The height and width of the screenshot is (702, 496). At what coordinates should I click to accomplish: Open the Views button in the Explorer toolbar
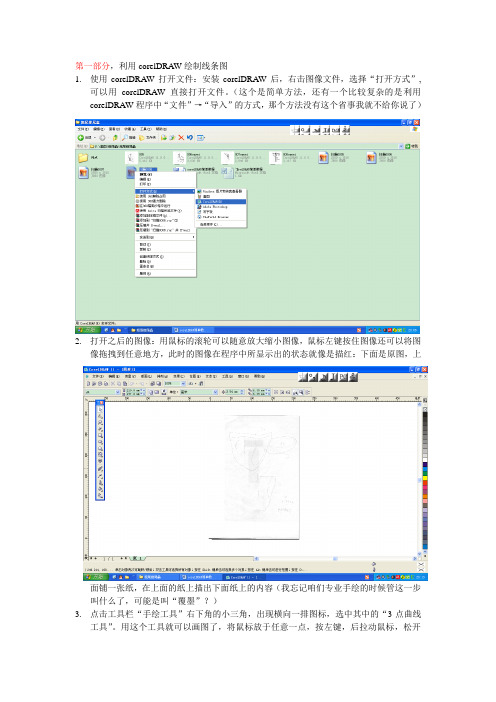click(x=201, y=137)
